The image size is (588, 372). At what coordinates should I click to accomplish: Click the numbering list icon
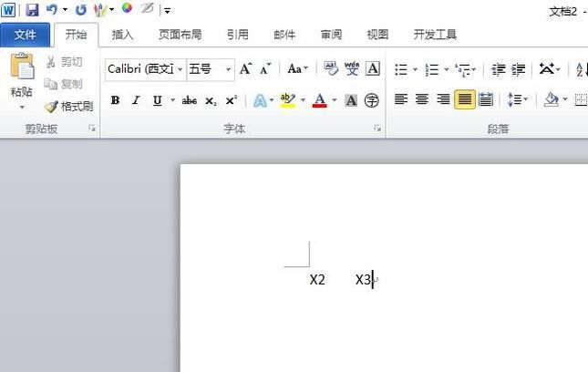pyautogui.click(x=432, y=69)
